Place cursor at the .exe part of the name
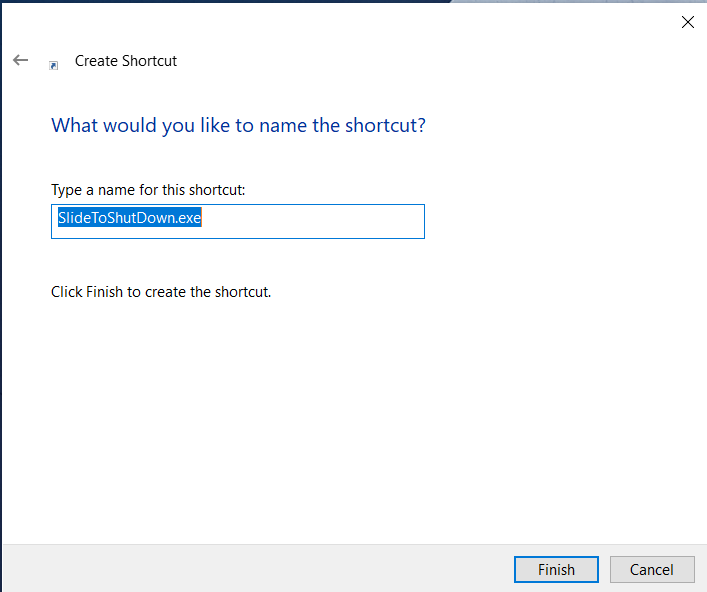The image size is (707, 592). pos(188,218)
